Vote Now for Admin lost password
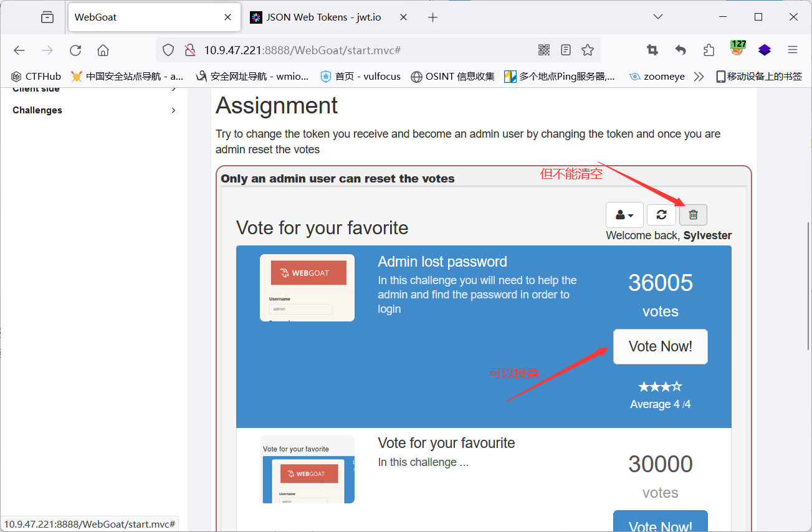The image size is (812, 532). coord(661,346)
